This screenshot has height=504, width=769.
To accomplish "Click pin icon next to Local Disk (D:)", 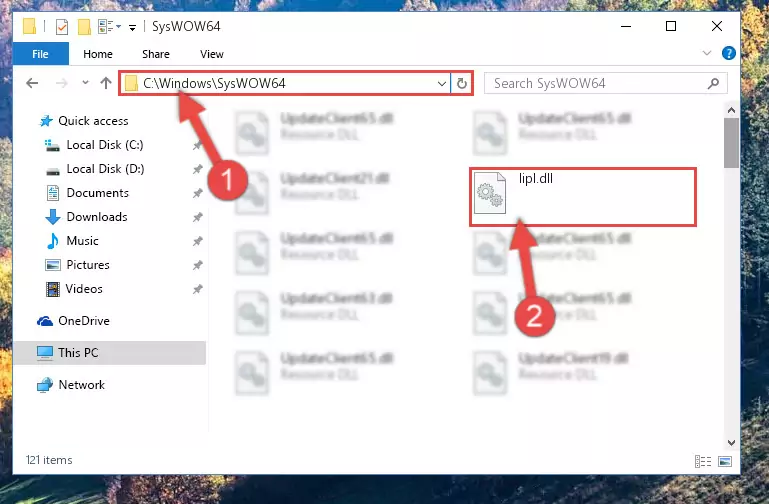I will [197, 169].
